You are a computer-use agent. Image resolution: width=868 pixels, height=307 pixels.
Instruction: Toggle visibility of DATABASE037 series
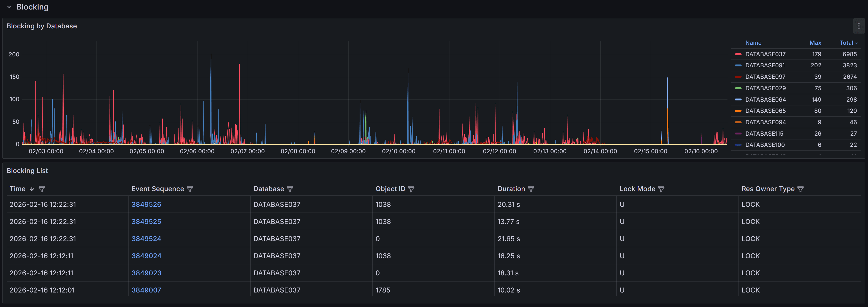765,54
